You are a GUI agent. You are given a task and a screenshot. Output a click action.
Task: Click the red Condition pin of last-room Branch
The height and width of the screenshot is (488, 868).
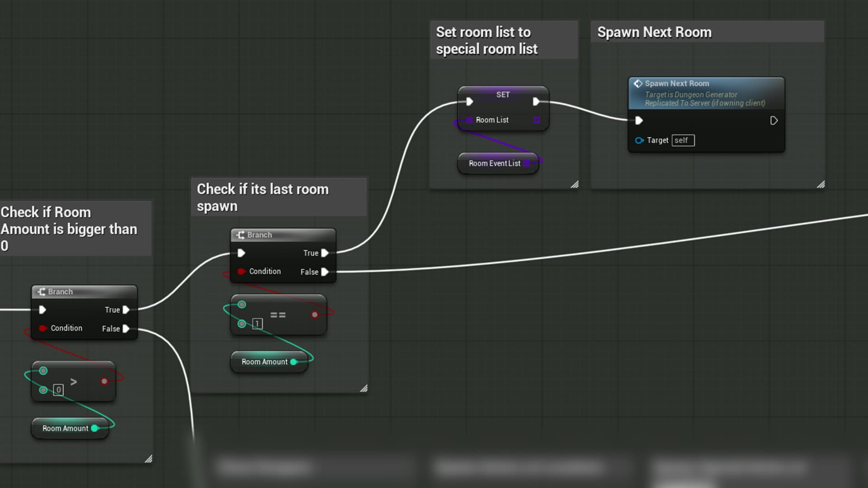coord(241,272)
